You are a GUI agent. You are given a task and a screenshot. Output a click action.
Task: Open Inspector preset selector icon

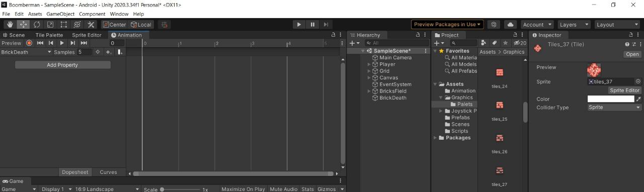[x=633, y=44]
